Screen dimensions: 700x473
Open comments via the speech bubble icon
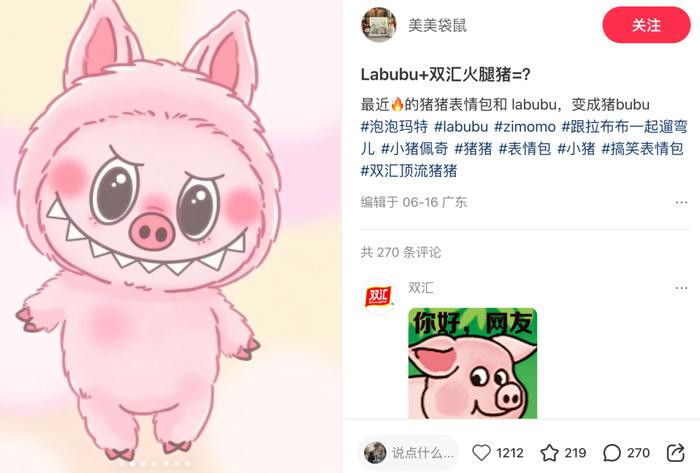tap(612, 453)
